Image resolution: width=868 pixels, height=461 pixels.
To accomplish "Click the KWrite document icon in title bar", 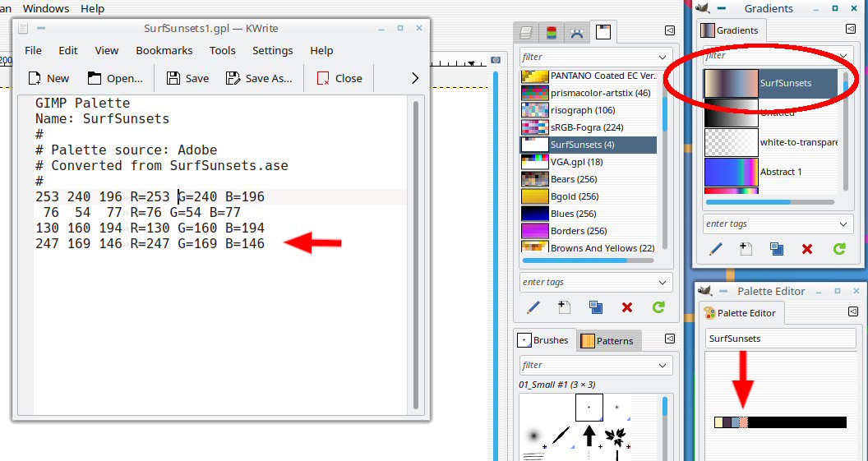I will (x=23, y=28).
